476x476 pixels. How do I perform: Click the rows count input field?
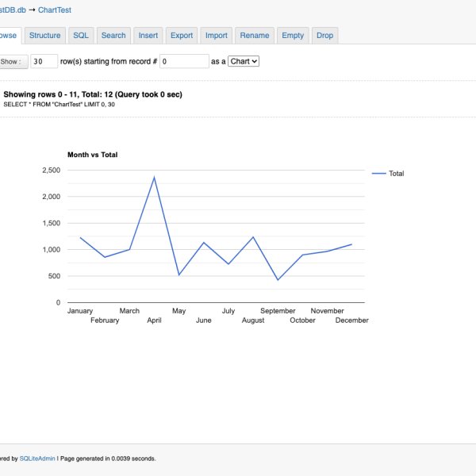pos(44,61)
